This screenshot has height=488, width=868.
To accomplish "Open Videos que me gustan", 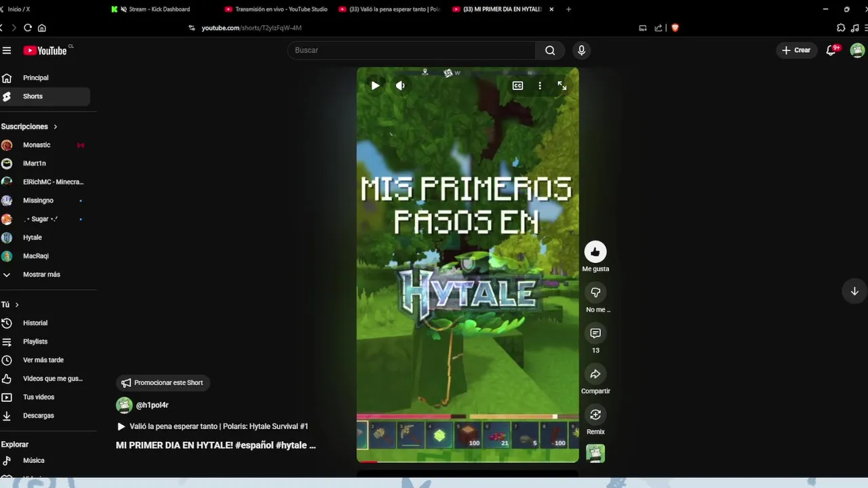I will pyautogui.click(x=45, y=378).
